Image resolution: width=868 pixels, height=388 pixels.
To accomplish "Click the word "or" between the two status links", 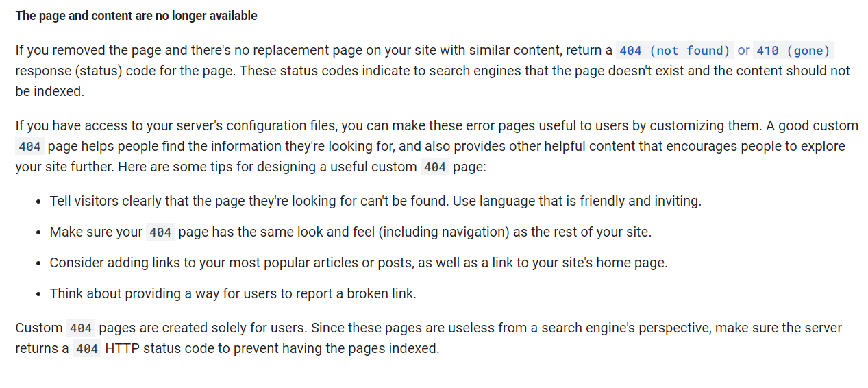I will [743, 51].
